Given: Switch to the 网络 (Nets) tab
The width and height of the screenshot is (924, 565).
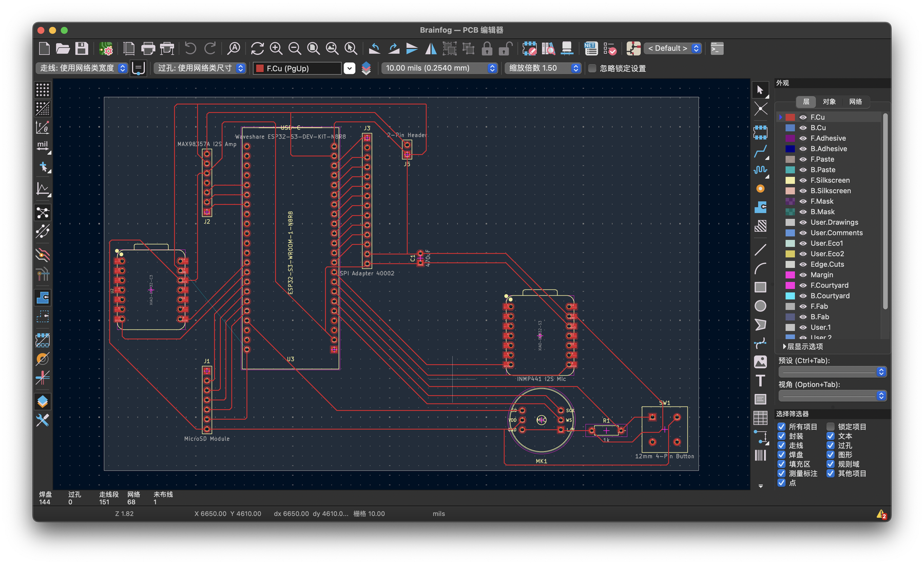Looking at the screenshot, I should coord(855,102).
